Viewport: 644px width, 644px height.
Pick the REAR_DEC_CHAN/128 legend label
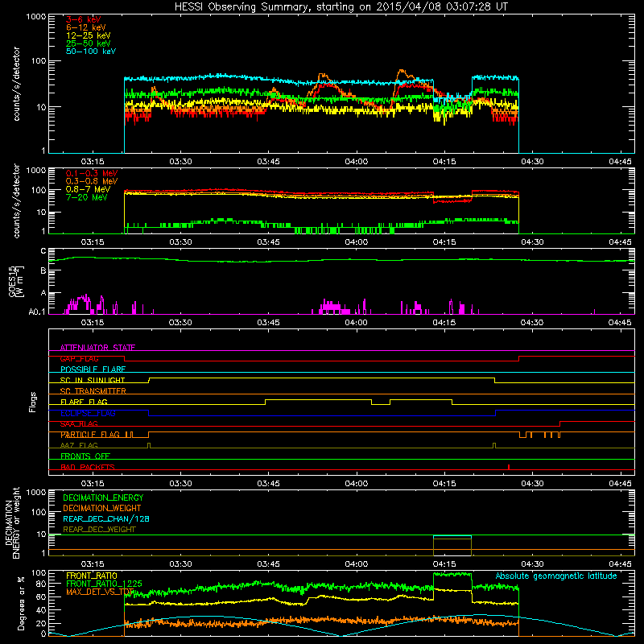point(106,518)
